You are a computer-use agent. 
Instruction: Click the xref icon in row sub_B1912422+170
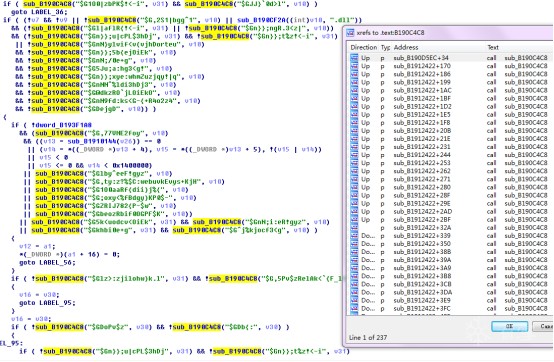click(354, 66)
